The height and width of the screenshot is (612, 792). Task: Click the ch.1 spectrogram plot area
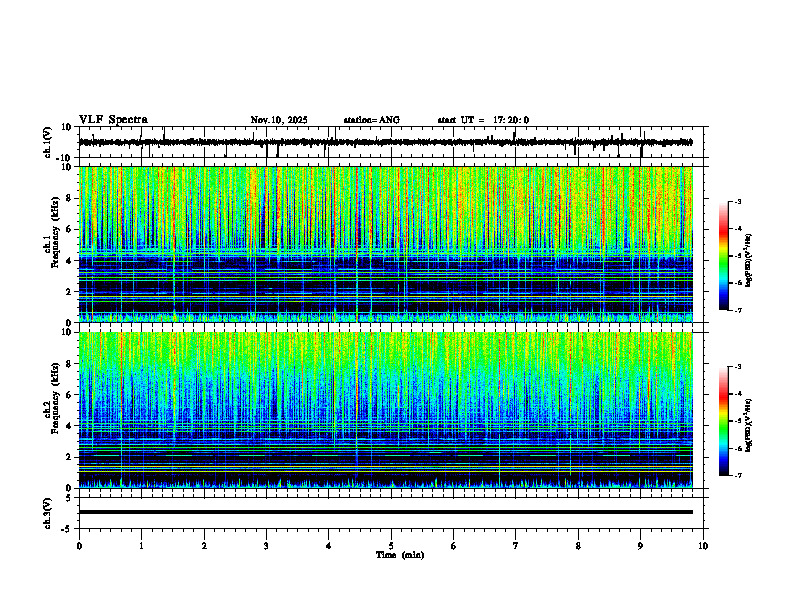385,244
